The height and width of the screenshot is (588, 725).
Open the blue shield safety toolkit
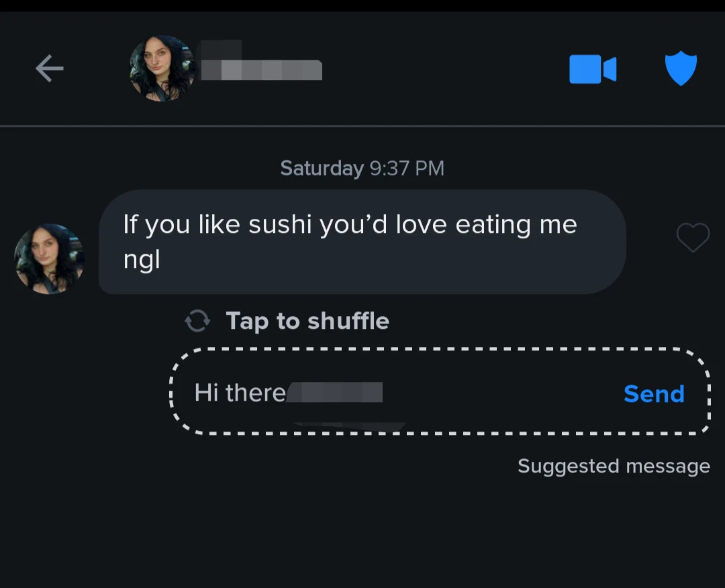[681, 68]
